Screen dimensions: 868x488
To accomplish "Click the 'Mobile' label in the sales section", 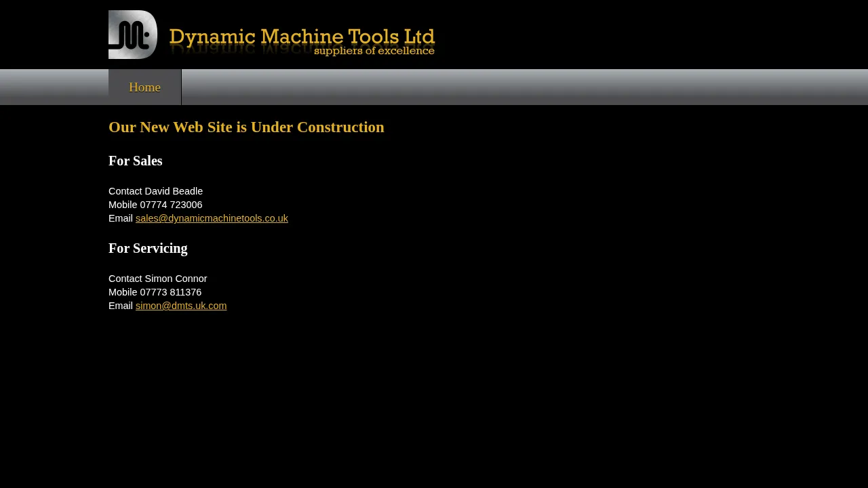I will [x=123, y=205].
